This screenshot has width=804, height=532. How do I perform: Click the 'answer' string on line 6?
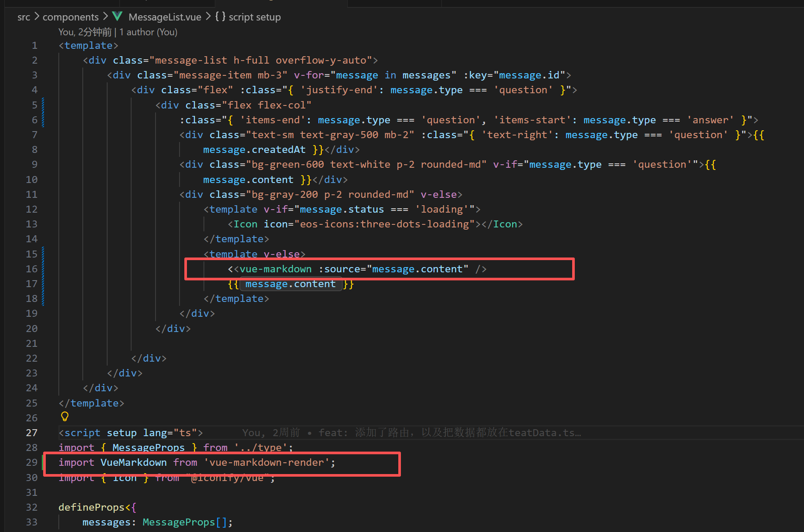(710, 120)
